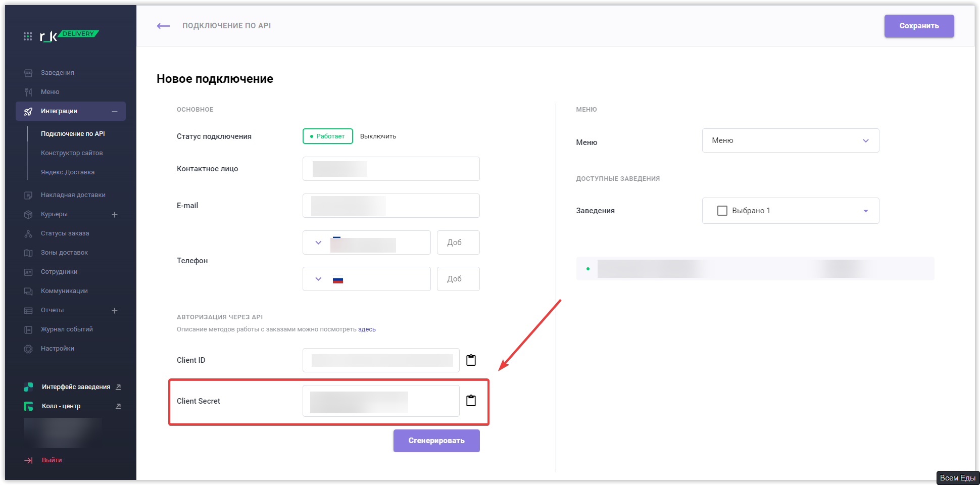Click the Сохранить button
The height and width of the screenshot is (485, 980).
tap(919, 26)
